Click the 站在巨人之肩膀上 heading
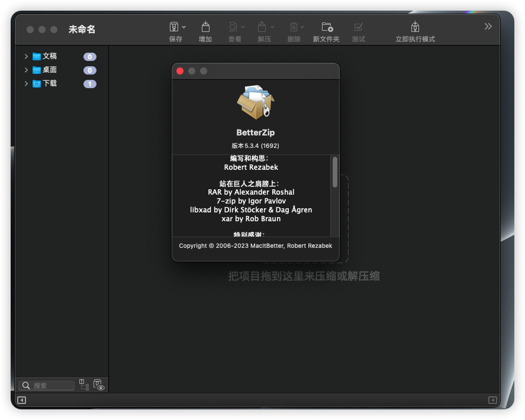This screenshot has width=525, height=420. coord(249,184)
